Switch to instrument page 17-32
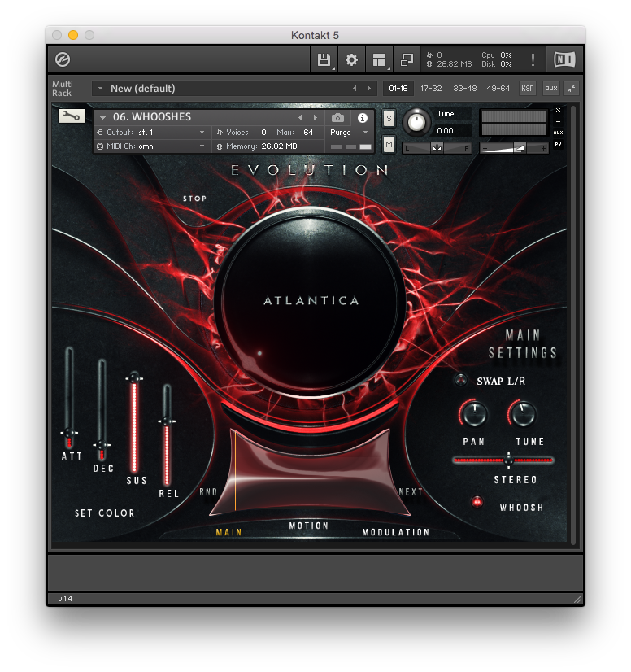This screenshot has height=672, width=631. (431, 89)
